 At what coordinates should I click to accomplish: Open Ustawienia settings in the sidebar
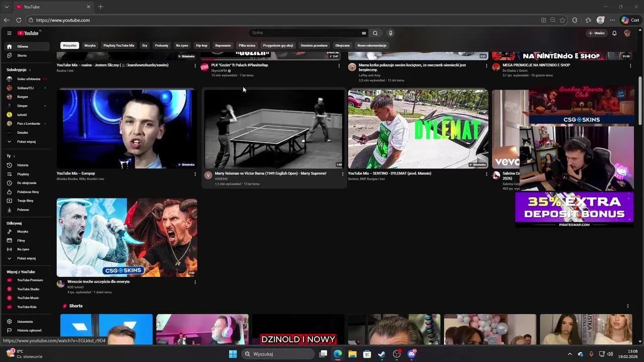click(26, 321)
